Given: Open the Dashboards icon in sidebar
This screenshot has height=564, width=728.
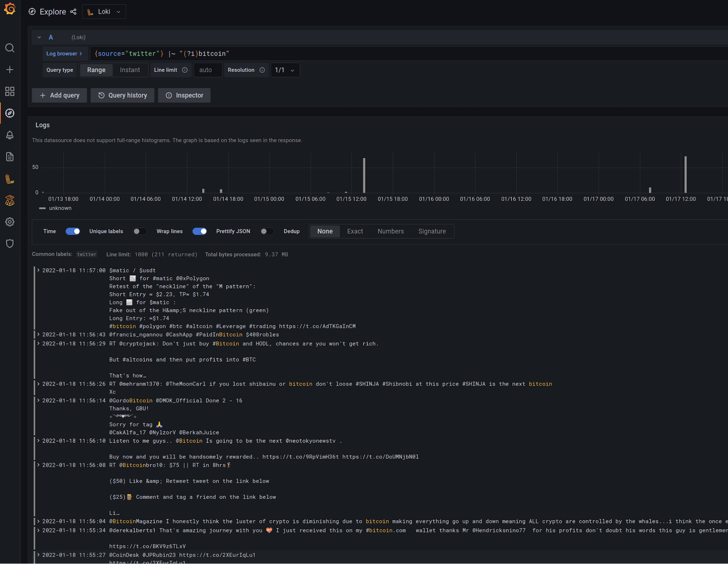Looking at the screenshot, I should coord(10,91).
